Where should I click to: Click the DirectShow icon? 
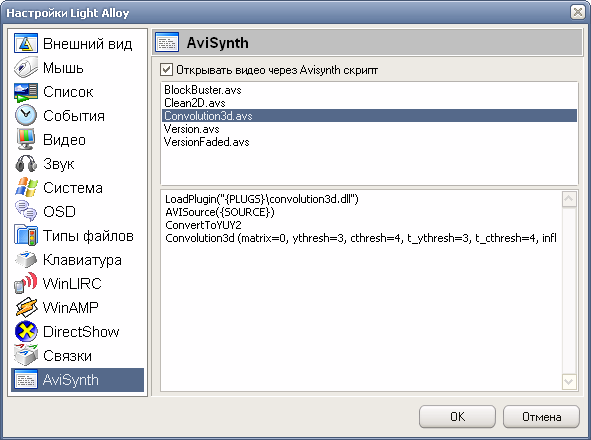pyautogui.click(x=26, y=331)
